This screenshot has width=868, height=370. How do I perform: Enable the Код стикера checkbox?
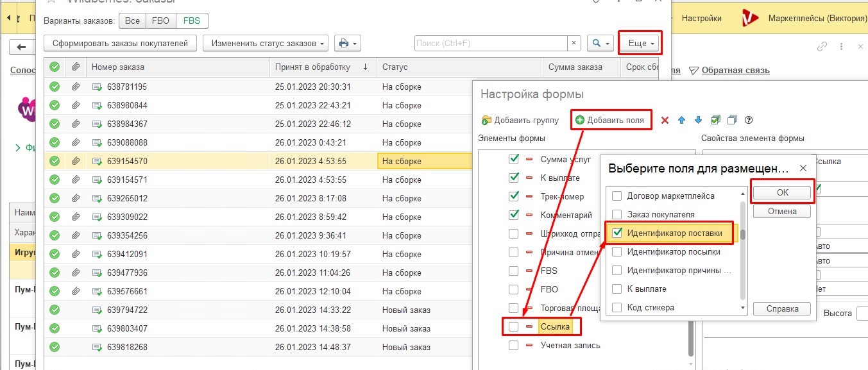[x=617, y=307]
